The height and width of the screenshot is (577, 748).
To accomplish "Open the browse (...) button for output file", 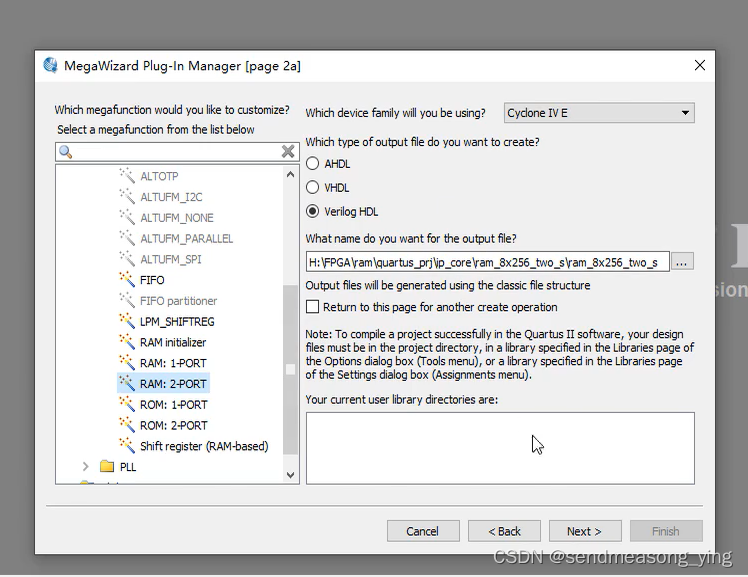I will click(x=682, y=262).
